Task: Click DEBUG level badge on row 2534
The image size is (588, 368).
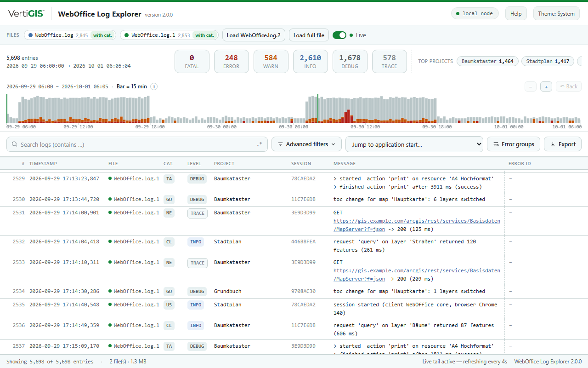Action: (x=197, y=292)
